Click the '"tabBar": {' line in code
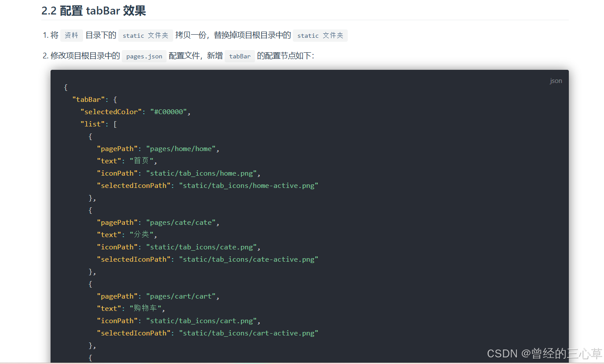This screenshot has height=364, width=604. 94,100
